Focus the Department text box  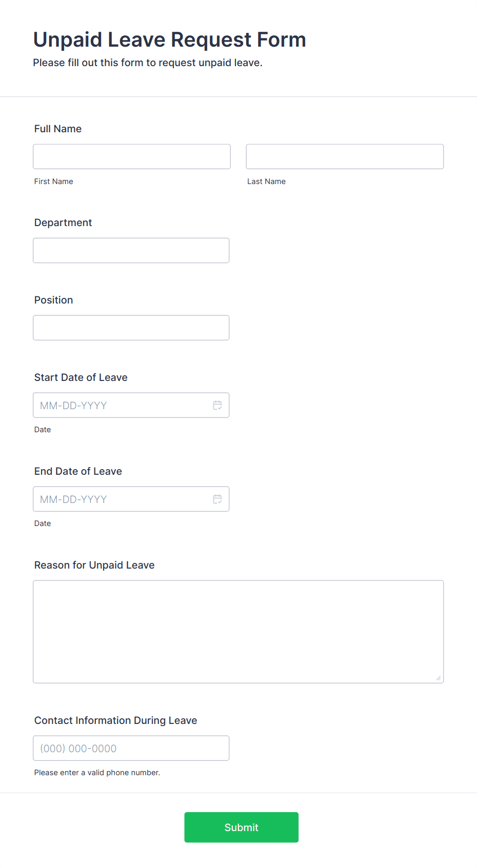tap(131, 250)
